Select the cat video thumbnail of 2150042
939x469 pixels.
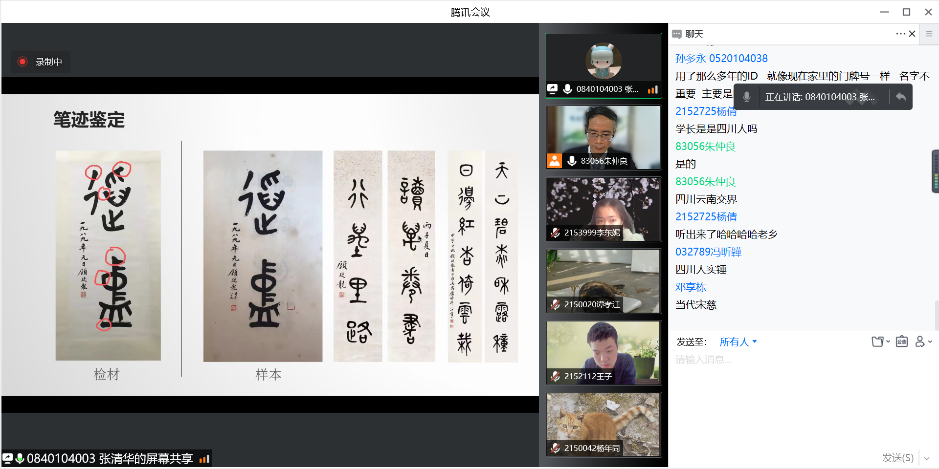click(x=603, y=423)
